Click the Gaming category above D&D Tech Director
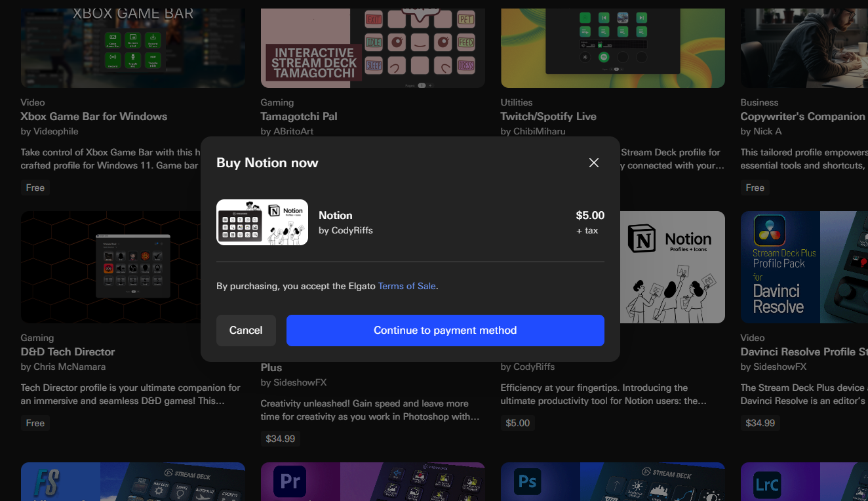Image resolution: width=868 pixels, height=501 pixels. [x=37, y=338]
